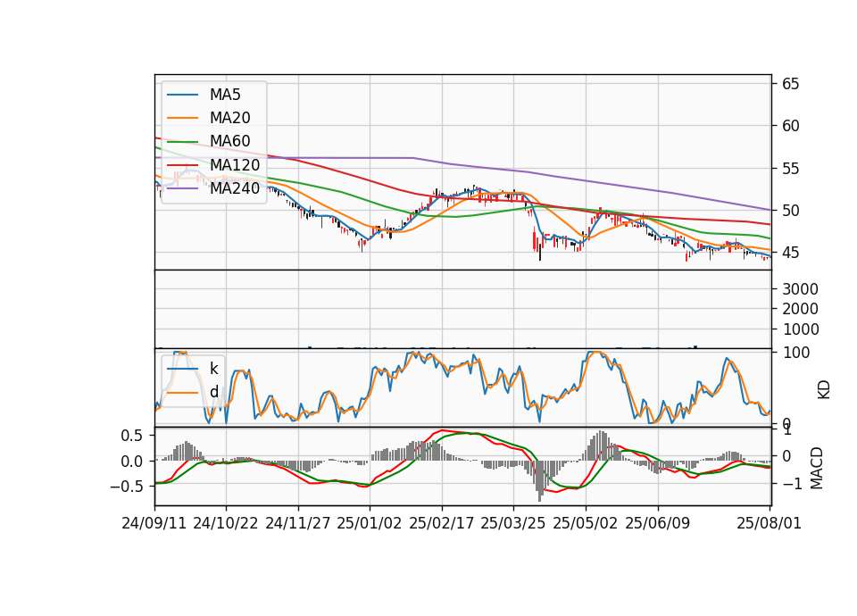Click the 25/01/02 date label

pyautogui.click(x=370, y=523)
